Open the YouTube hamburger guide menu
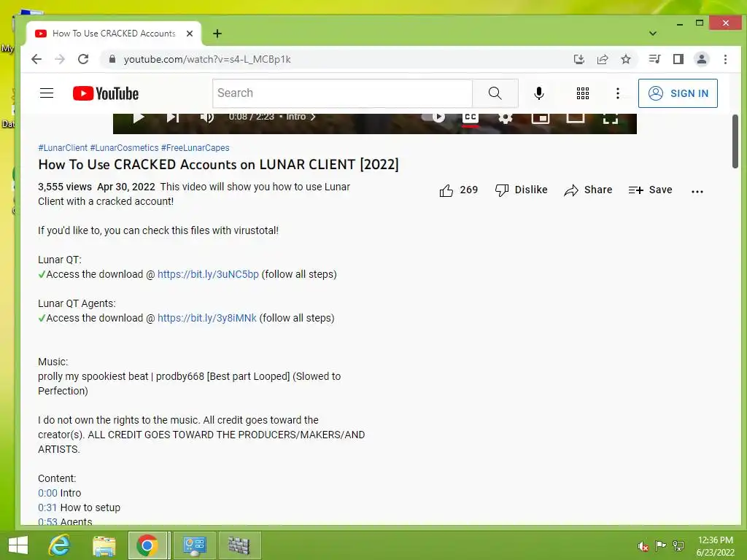Screen dimensions: 747x560 coord(47,93)
